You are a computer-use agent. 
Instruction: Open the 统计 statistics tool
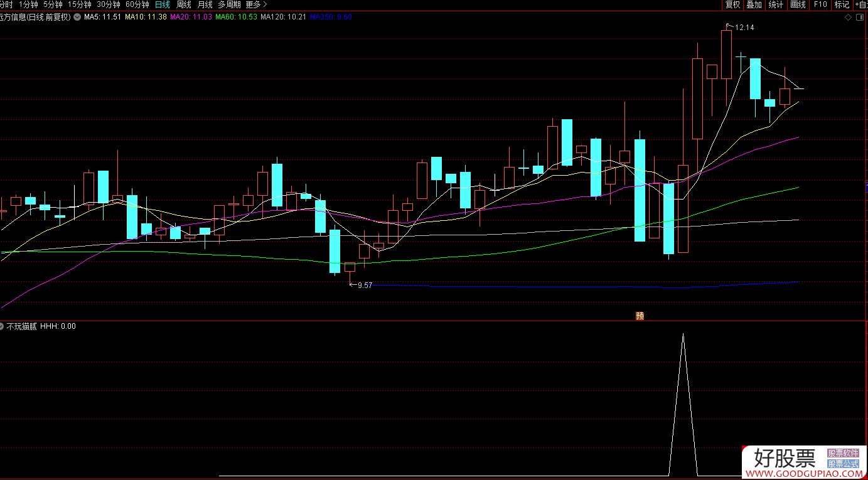(776, 4)
